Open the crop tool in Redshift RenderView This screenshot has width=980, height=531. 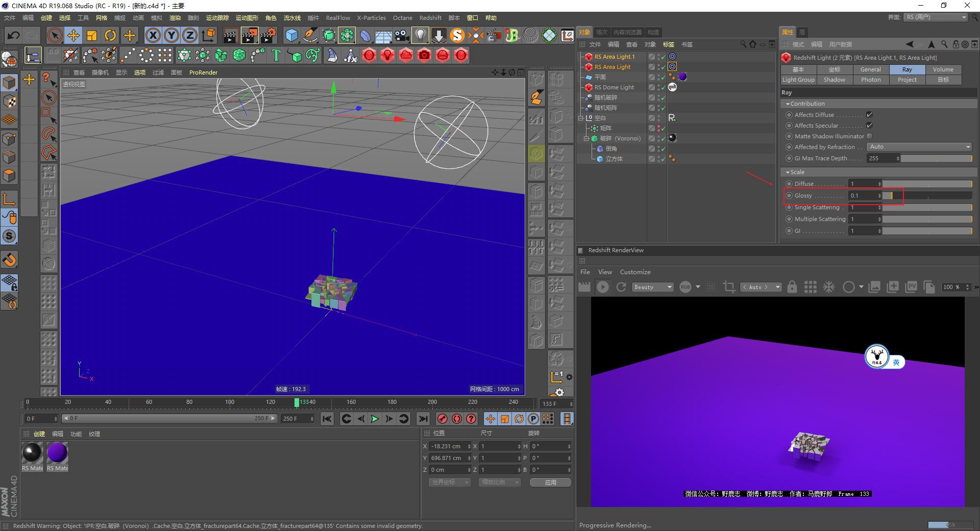point(729,287)
